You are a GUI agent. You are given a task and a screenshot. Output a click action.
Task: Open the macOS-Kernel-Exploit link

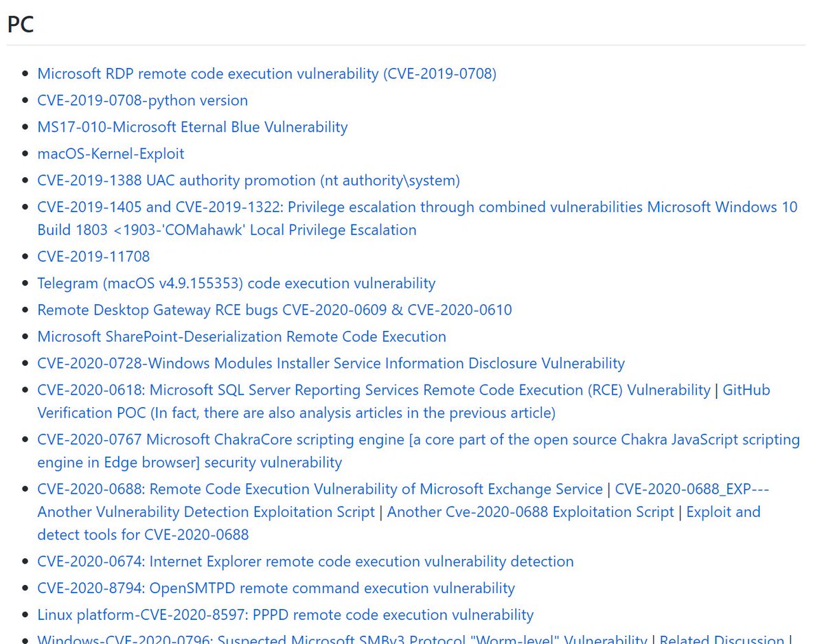(x=111, y=154)
